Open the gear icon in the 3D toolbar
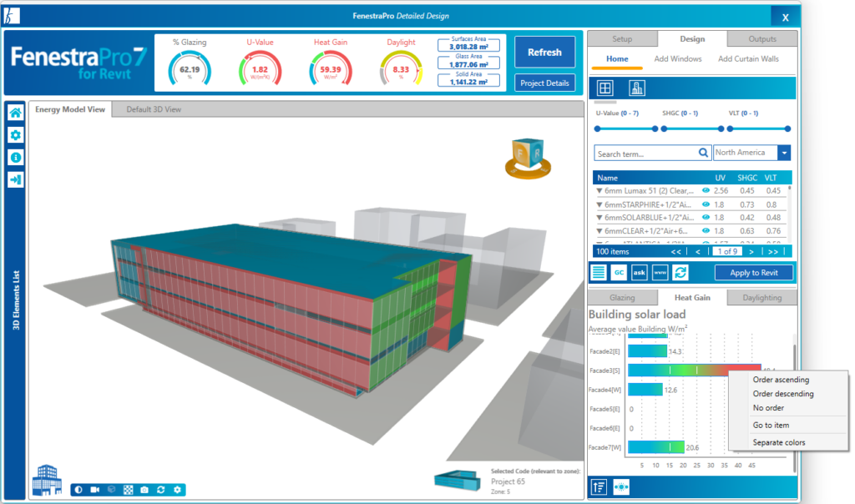Screen dimensions: 855x504 click(x=177, y=490)
